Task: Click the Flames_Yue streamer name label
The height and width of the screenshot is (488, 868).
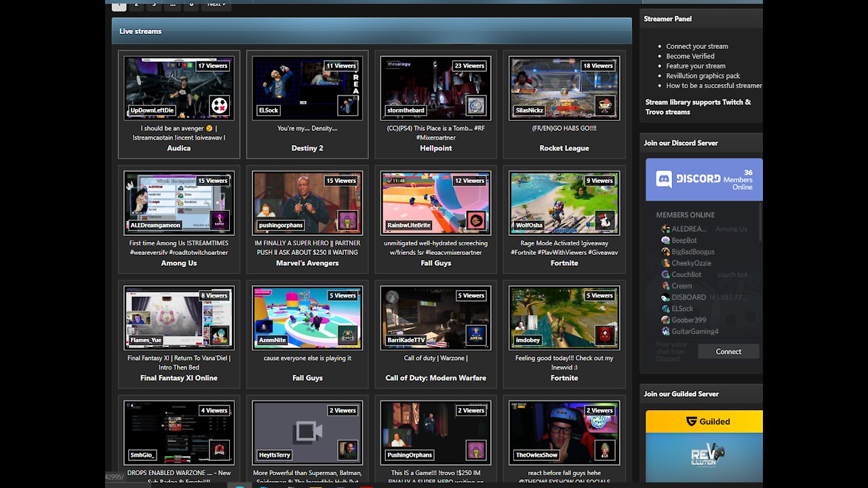Action: click(x=146, y=340)
